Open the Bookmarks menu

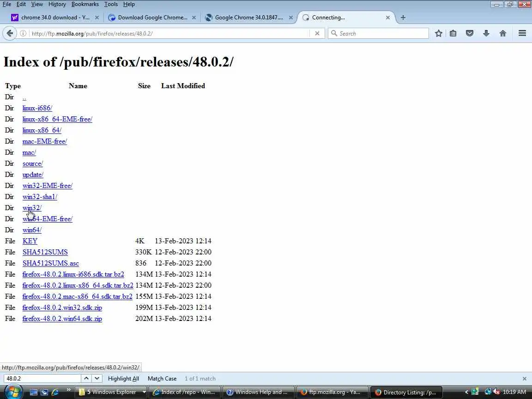click(85, 4)
